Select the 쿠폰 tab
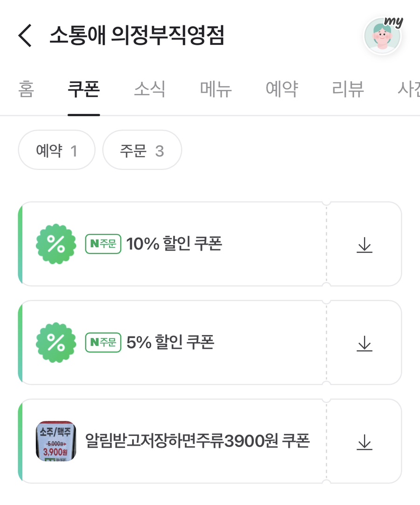The image size is (420, 505). click(x=84, y=89)
